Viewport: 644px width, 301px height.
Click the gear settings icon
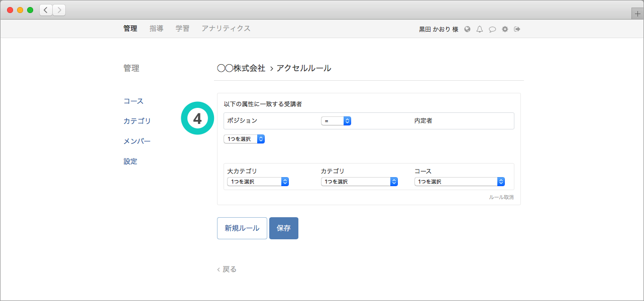coord(505,29)
